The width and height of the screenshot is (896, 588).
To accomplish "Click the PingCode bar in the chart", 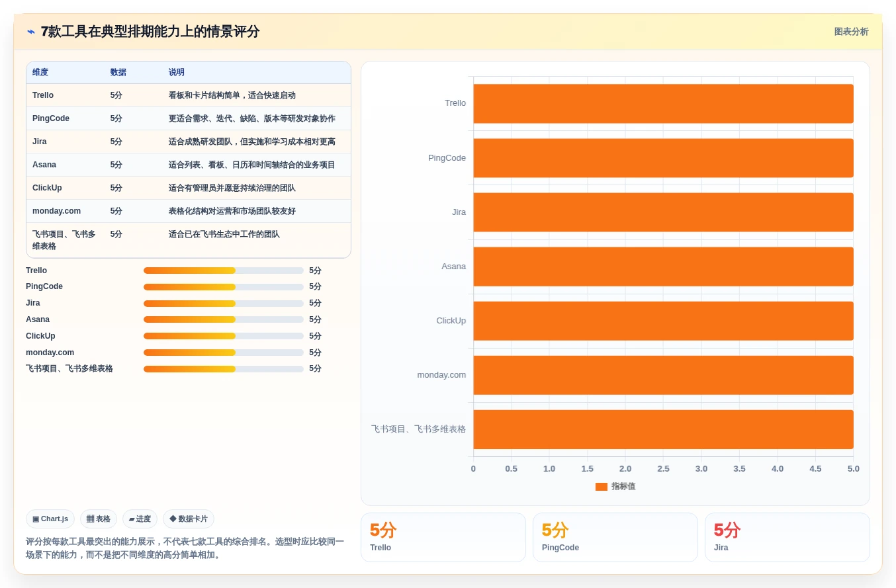I will 663,158.
